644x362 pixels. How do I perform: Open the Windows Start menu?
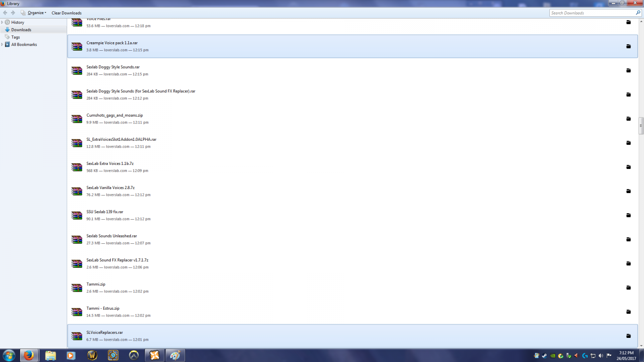[x=9, y=355]
